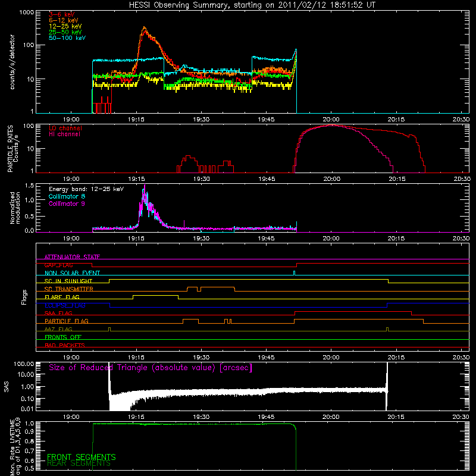Click the 'ATTENUATOR_STATE' flag label
Viewport: 476px width, 476px height.
72,257
